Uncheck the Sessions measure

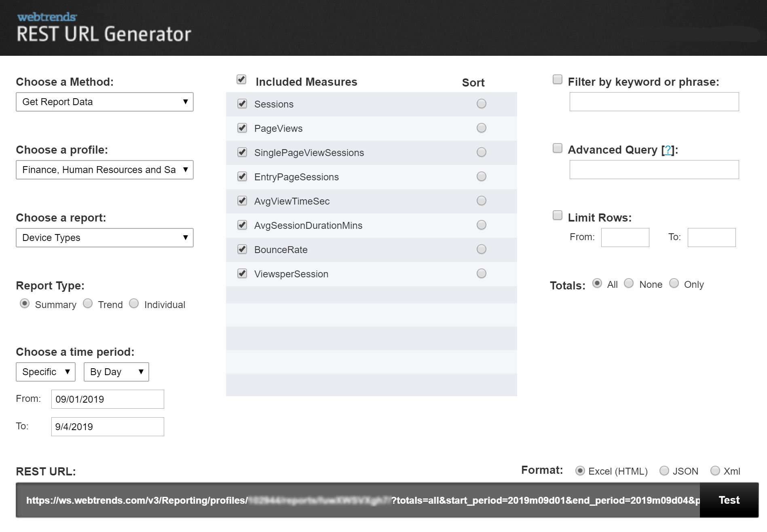pyautogui.click(x=242, y=104)
